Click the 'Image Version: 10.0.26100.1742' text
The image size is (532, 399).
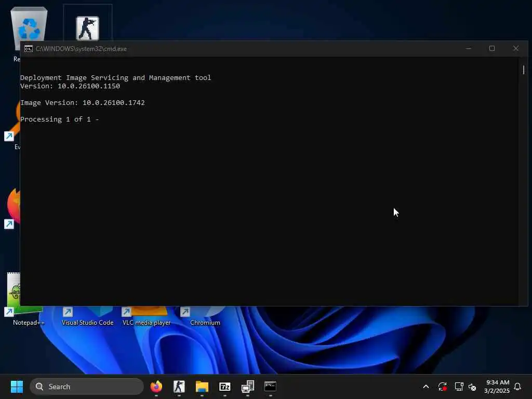tap(83, 103)
